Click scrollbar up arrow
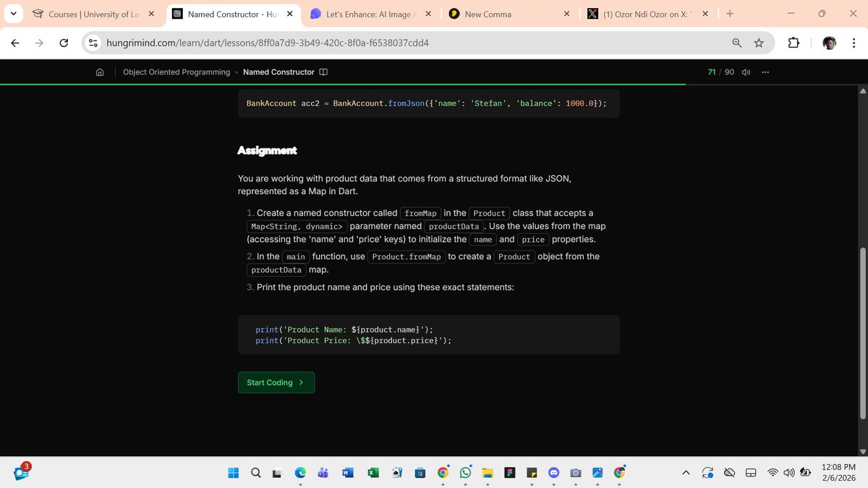868x488 pixels. 862,91
